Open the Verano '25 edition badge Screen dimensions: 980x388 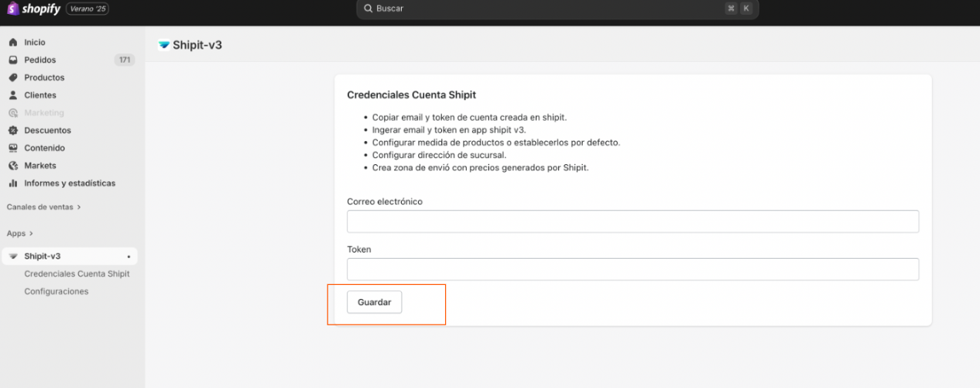(x=88, y=9)
